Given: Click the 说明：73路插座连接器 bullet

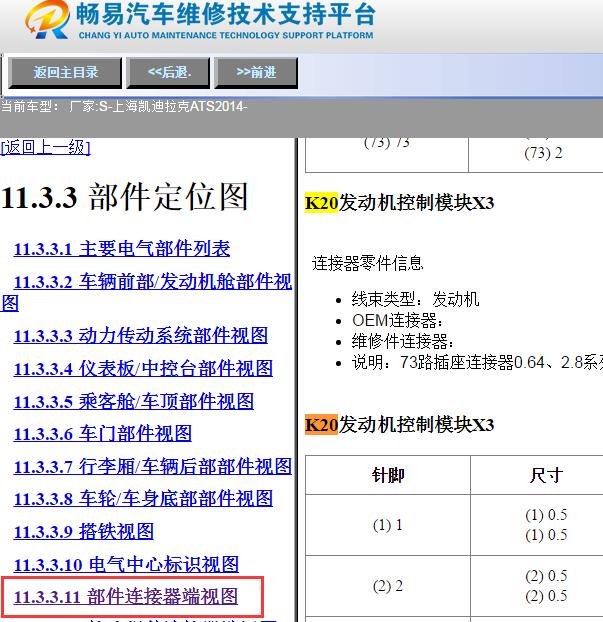Looking at the screenshot, I should pos(477,362).
